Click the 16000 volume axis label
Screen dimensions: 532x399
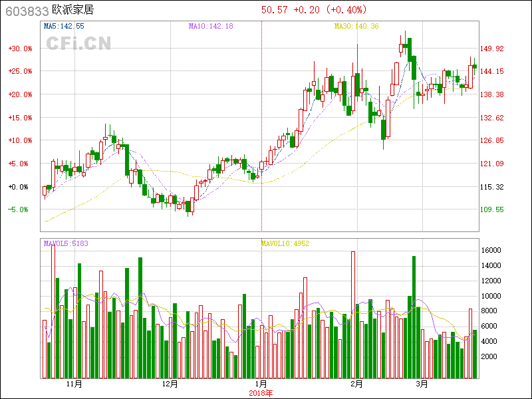pyautogui.click(x=491, y=251)
